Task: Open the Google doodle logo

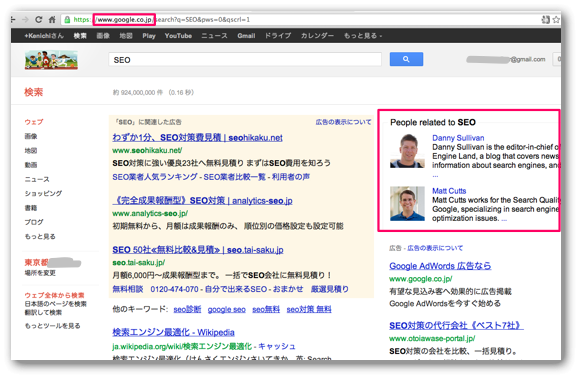Action: coord(51,60)
